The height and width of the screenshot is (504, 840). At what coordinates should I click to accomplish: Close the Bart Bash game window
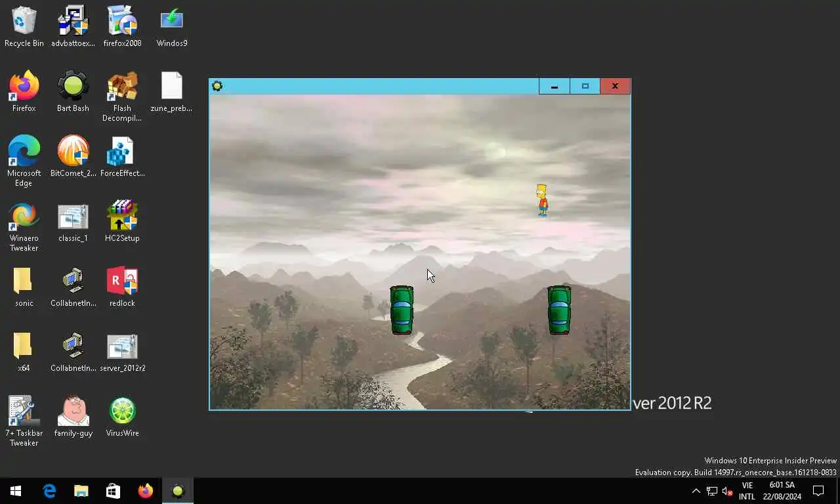tap(615, 86)
